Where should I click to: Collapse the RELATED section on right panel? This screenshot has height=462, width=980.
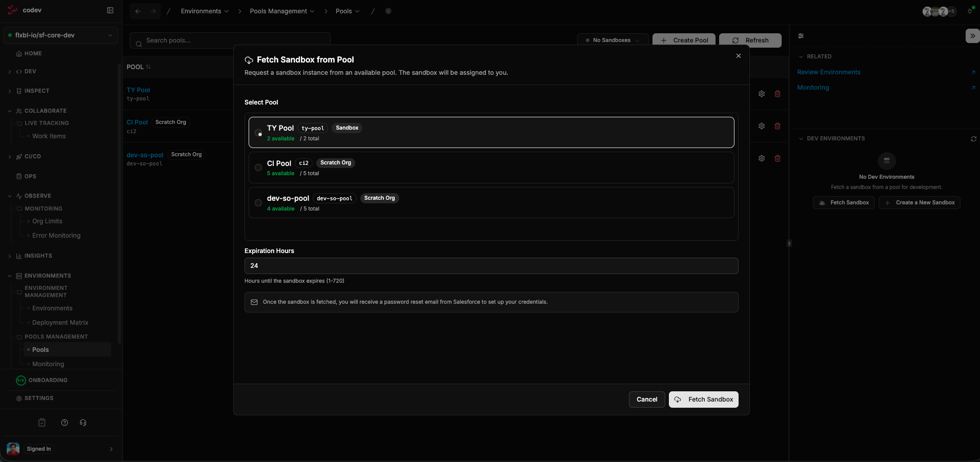(800, 56)
